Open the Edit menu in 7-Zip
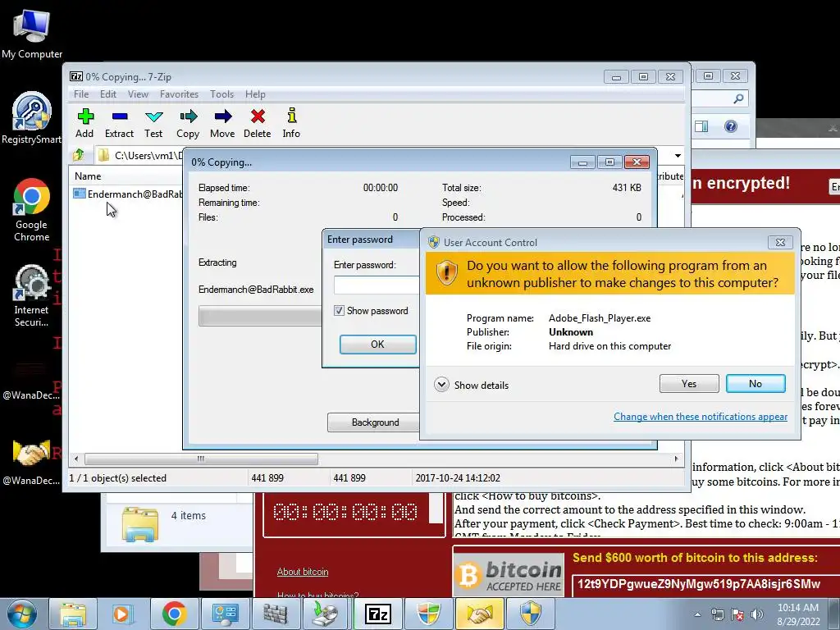This screenshot has height=630, width=840. point(108,94)
